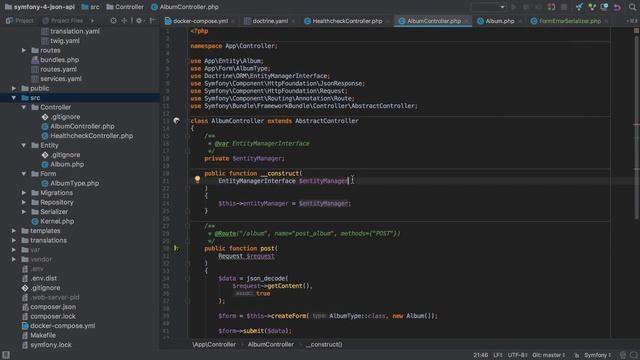Screen dimensions: 640x360
Task: Click the cursor position 21:46 indicator
Action: [x=480, y=355]
